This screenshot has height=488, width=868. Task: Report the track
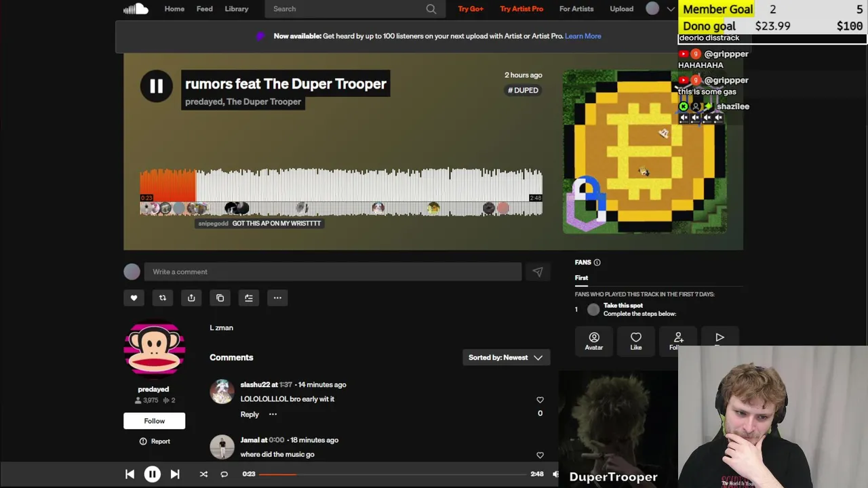[155, 441]
